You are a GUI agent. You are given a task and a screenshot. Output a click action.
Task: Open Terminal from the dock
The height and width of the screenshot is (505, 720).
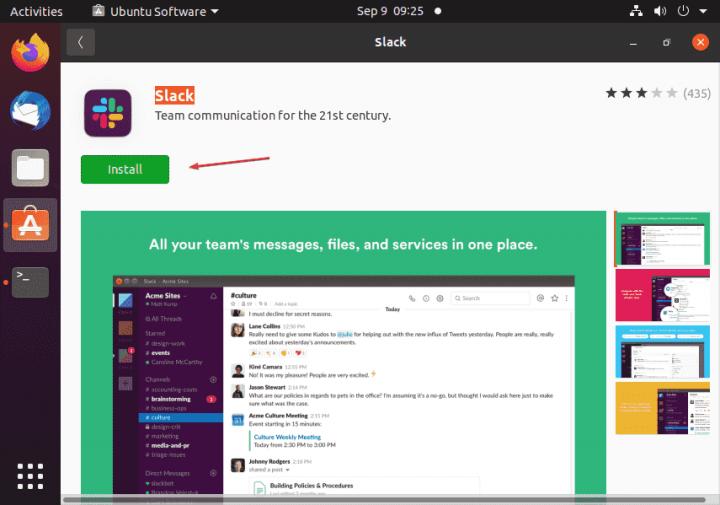coord(30,281)
